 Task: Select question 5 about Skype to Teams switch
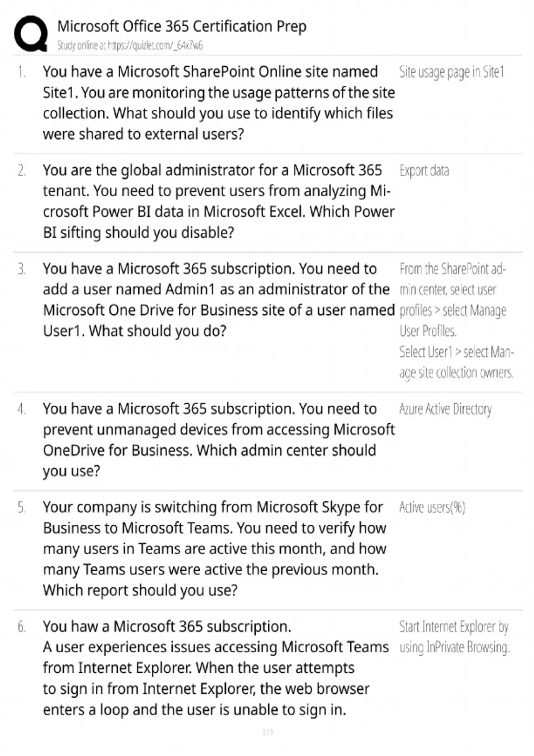[x=214, y=549]
